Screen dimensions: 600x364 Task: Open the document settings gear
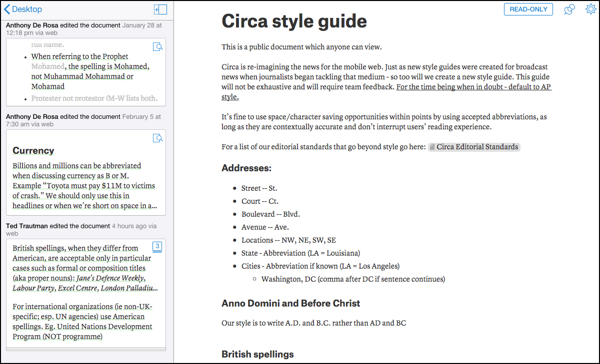(590, 9)
